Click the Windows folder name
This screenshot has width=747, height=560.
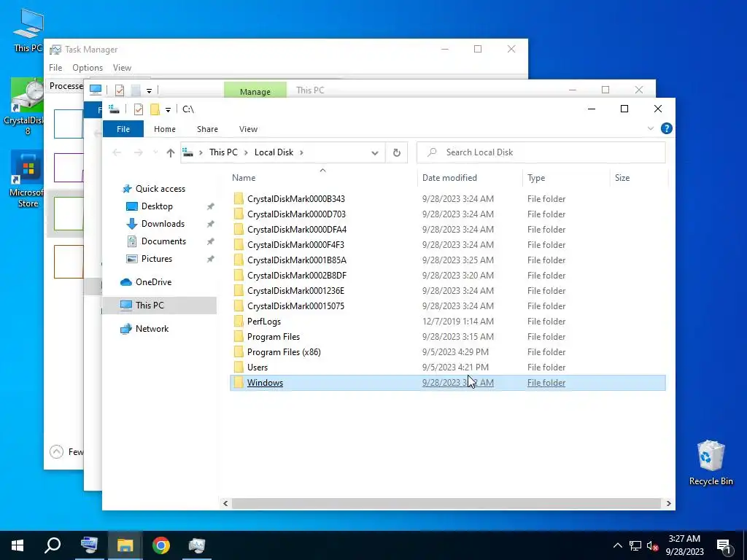265,382
